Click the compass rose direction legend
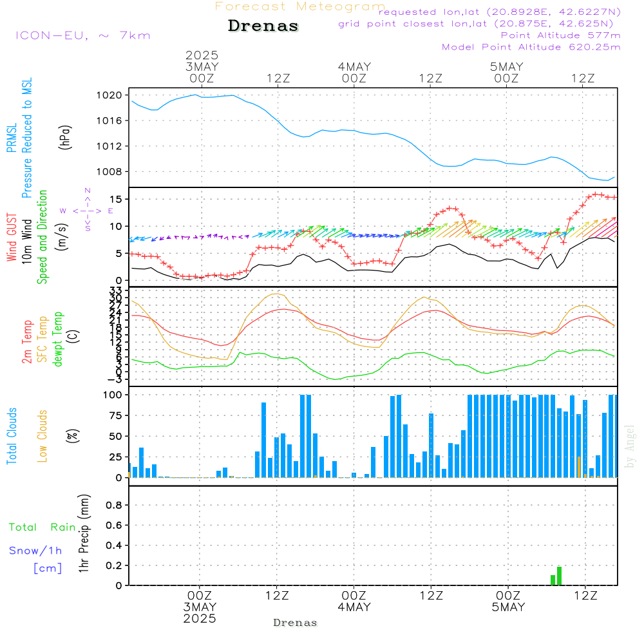The image size is (644, 644). point(88,211)
